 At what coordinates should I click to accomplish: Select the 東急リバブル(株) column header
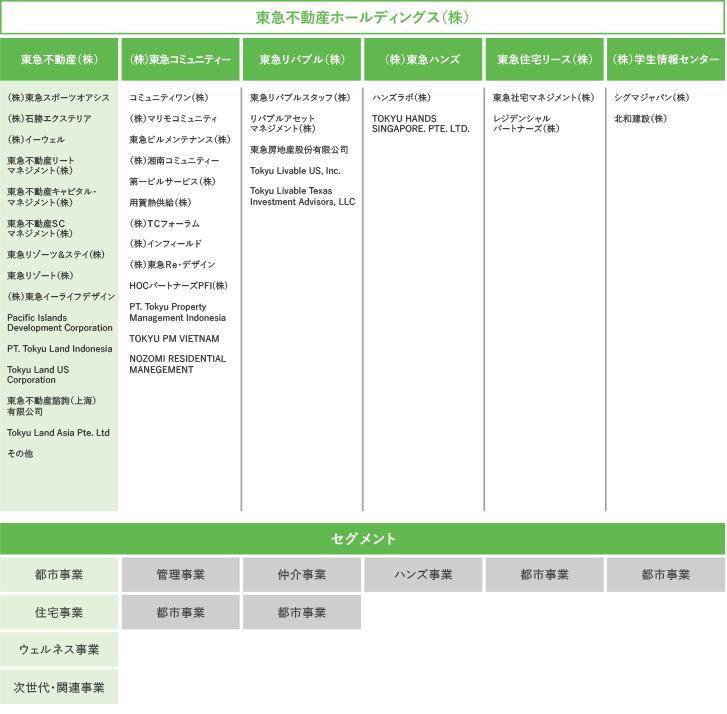point(302,59)
